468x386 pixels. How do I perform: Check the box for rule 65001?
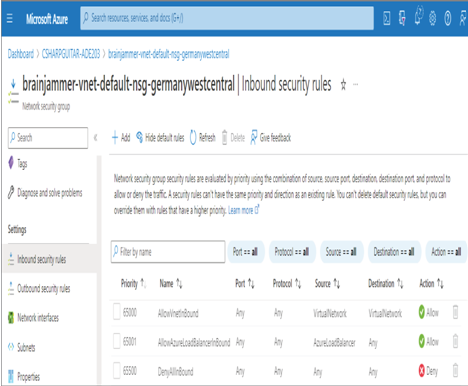pyautogui.click(x=117, y=342)
